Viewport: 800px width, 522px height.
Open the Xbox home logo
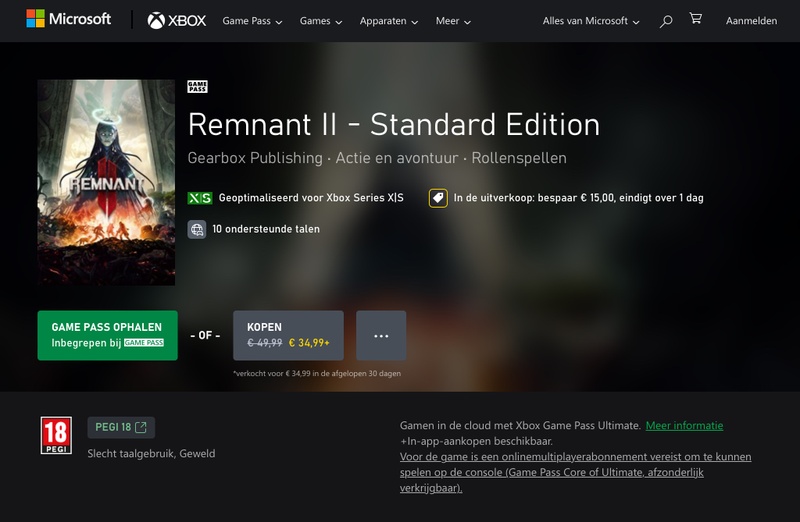click(176, 21)
